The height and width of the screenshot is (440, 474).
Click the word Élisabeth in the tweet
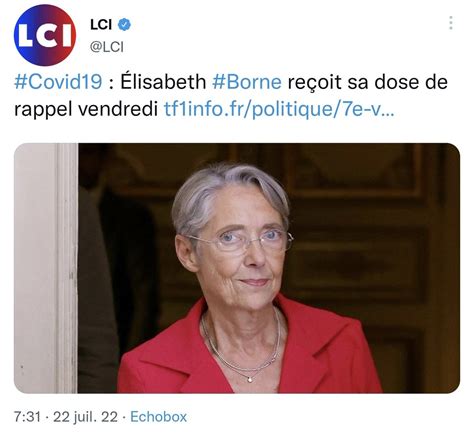(163, 81)
